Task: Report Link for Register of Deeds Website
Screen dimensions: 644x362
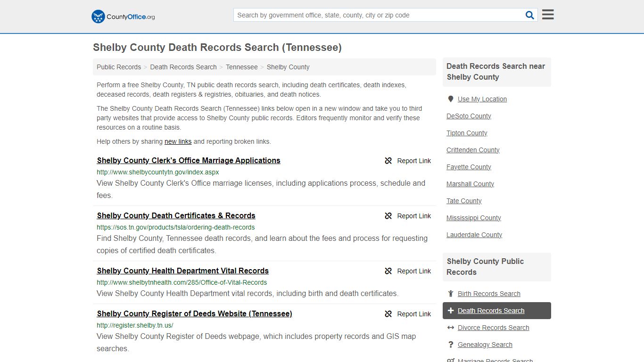Action: tap(408, 314)
